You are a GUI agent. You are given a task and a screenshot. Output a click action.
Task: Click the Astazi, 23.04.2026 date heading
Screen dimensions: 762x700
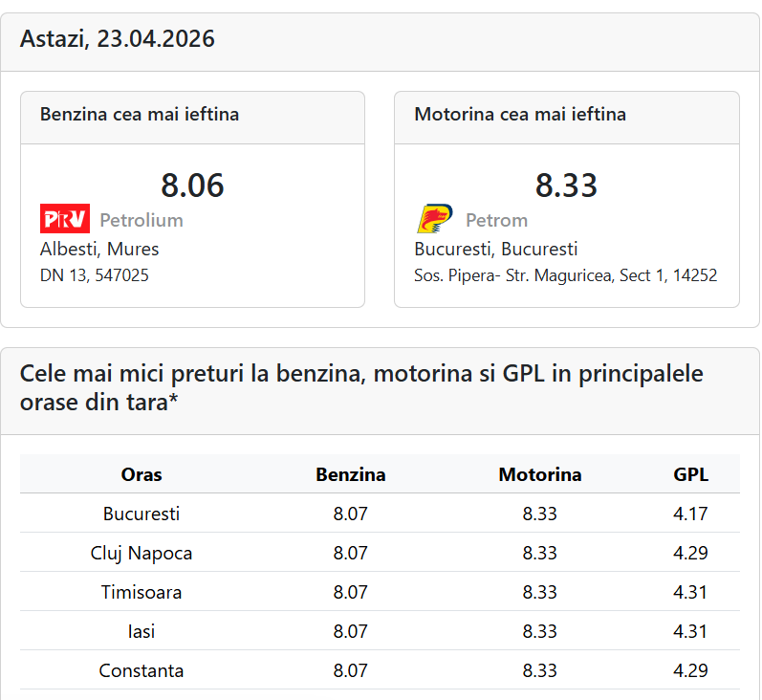(118, 39)
